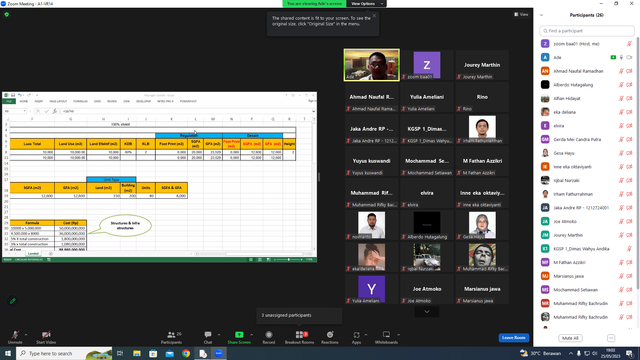Screen dimensions: 640x360
Task: Toggle mute icon for Gesa Hayu row
Action: pyautogui.click(x=621, y=153)
